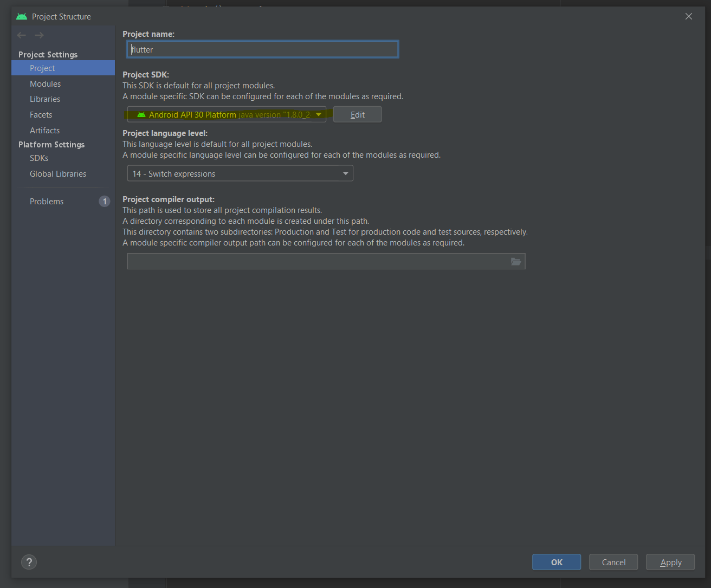Click the back navigation arrow

pos(22,35)
